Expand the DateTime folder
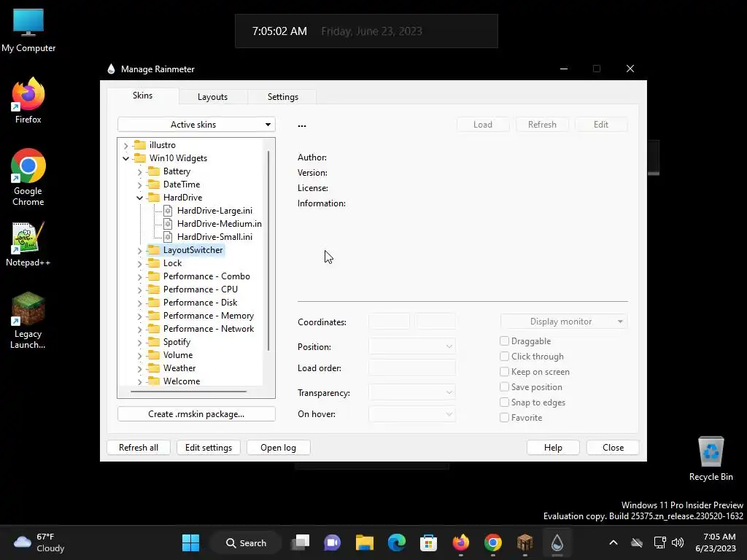 [x=139, y=184]
